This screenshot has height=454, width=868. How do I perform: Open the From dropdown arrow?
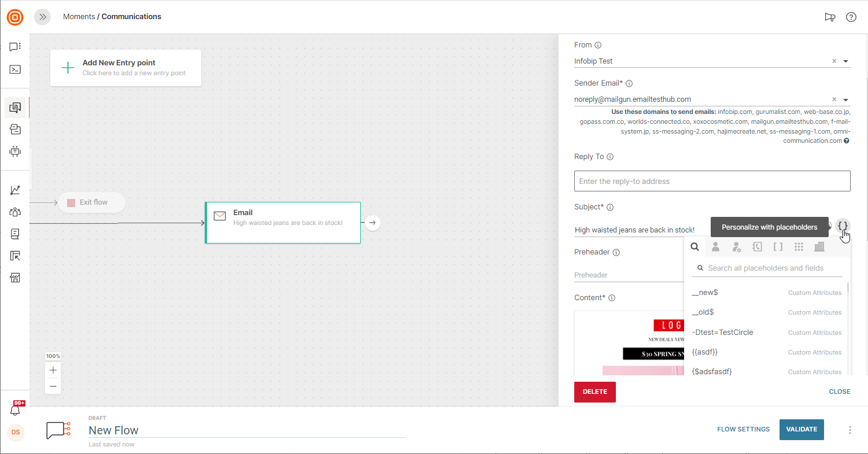coord(845,61)
